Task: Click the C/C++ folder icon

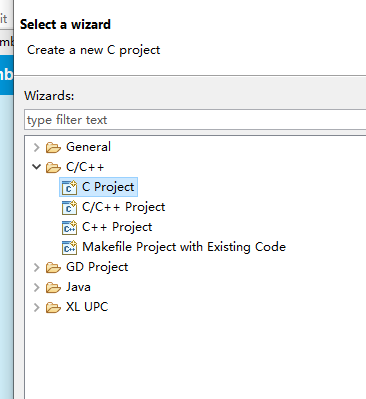Action: tap(53, 167)
